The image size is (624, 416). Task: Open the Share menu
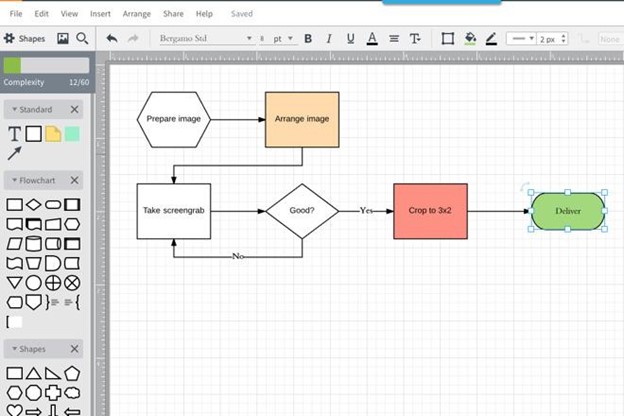tap(173, 14)
